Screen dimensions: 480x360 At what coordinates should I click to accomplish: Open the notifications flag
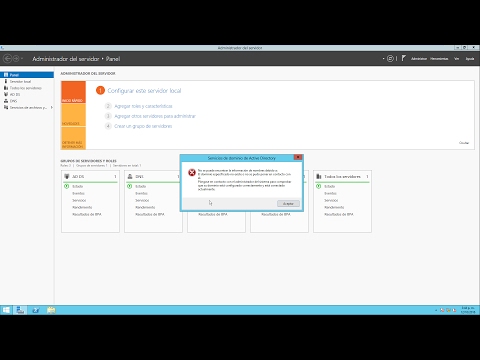(x=403, y=58)
